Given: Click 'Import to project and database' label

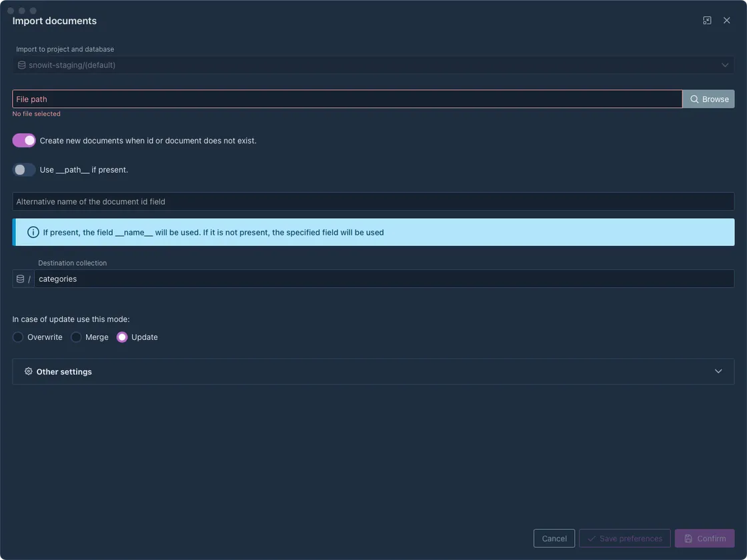Looking at the screenshot, I should point(65,49).
